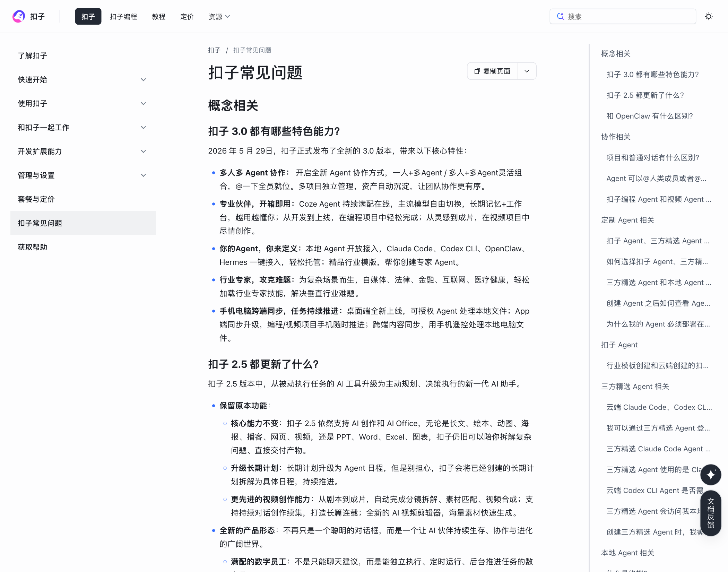Jump to 三方精选 Agent 相关 in contents
Image resolution: width=728 pixels, height=572 pixels.
tap(635, 387)
